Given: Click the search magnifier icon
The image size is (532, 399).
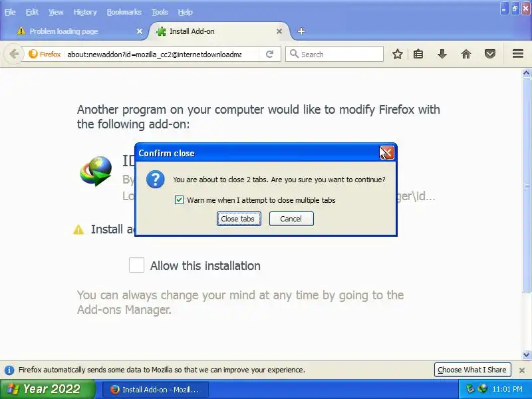Looking at the screenshot, I should [294, 54].
